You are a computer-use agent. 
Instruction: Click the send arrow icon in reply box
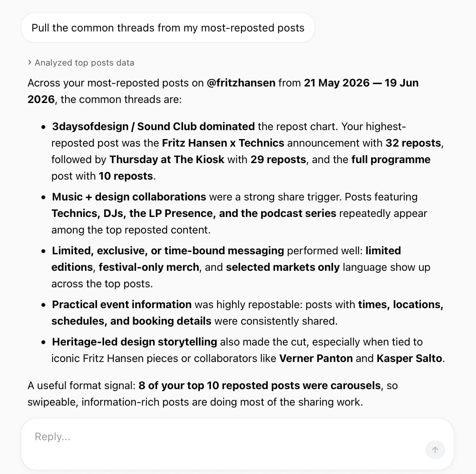tap(435, 450)
